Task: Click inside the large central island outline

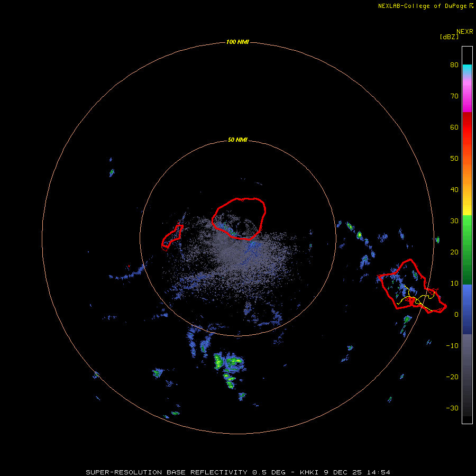Action: coord(239,218)
